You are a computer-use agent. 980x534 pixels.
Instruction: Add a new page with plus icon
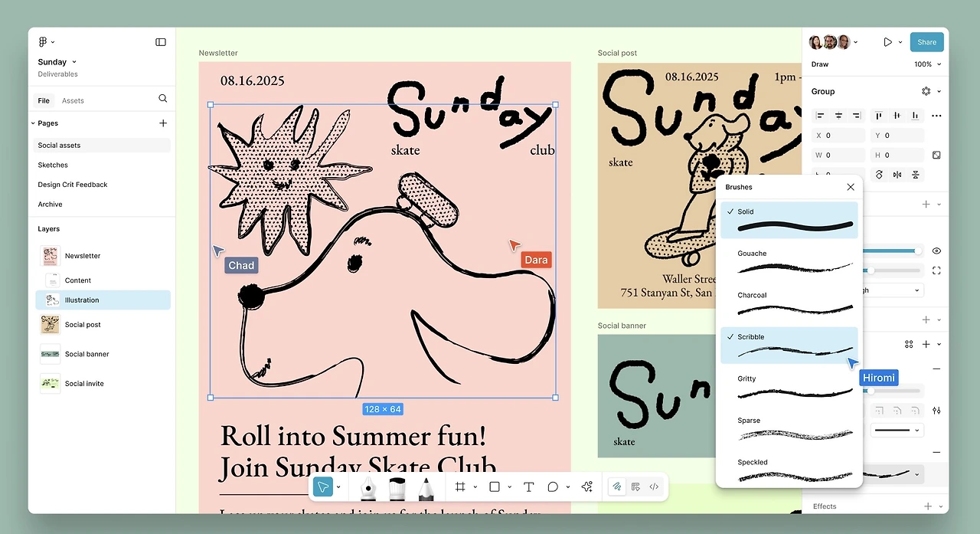tap(162, 123)
